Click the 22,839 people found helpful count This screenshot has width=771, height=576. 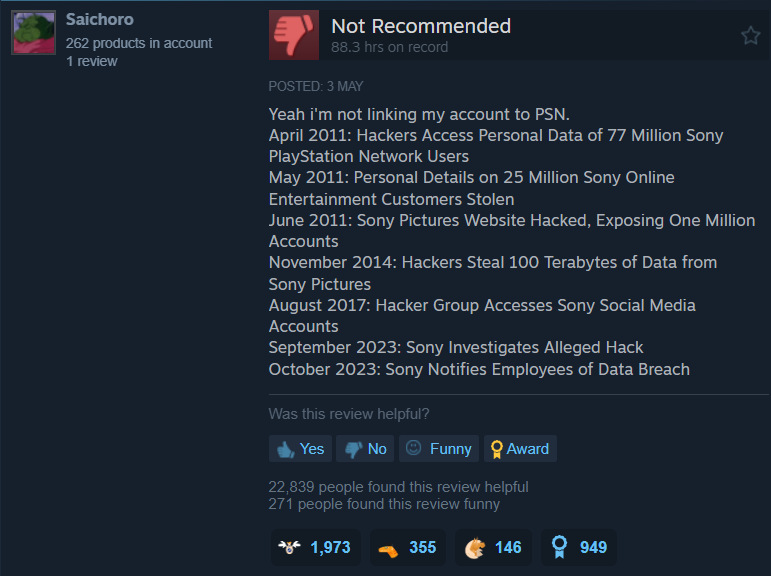pos(398,487)
